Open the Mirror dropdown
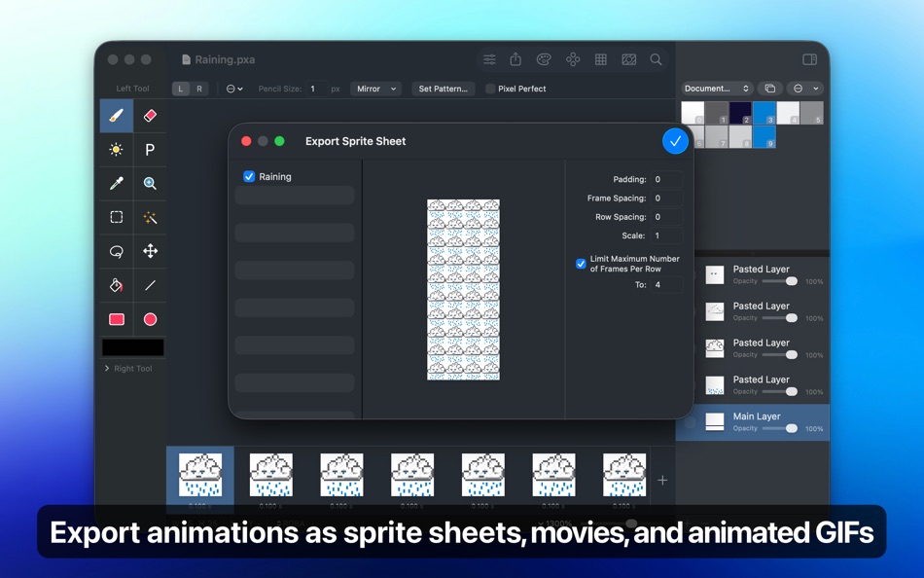 [375, 88]
